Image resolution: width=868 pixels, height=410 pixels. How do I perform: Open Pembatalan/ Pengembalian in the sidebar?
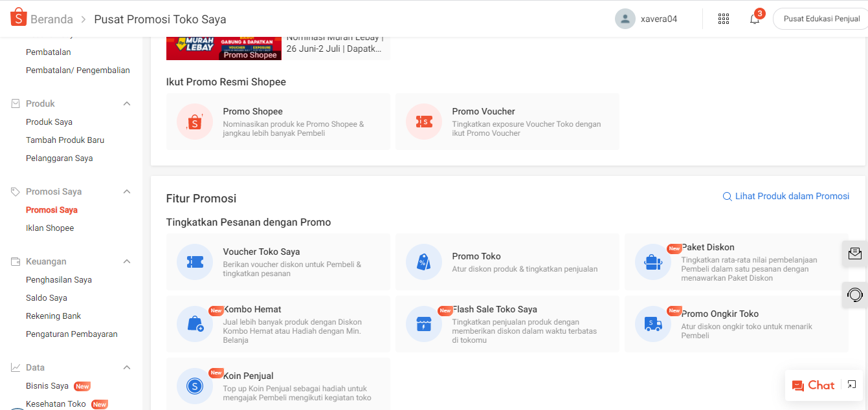78,70
